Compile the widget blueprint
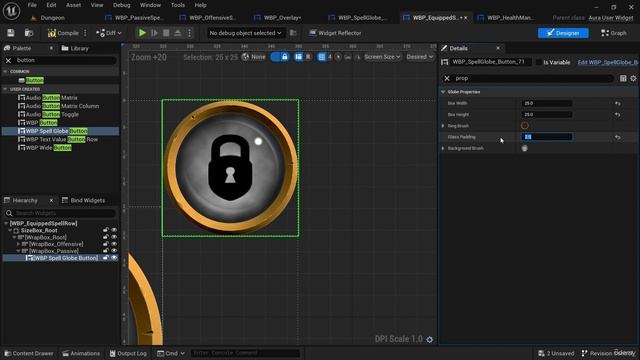Image resolution: width=640 pixels, height=360 pixels. click(x=63, y=33)
